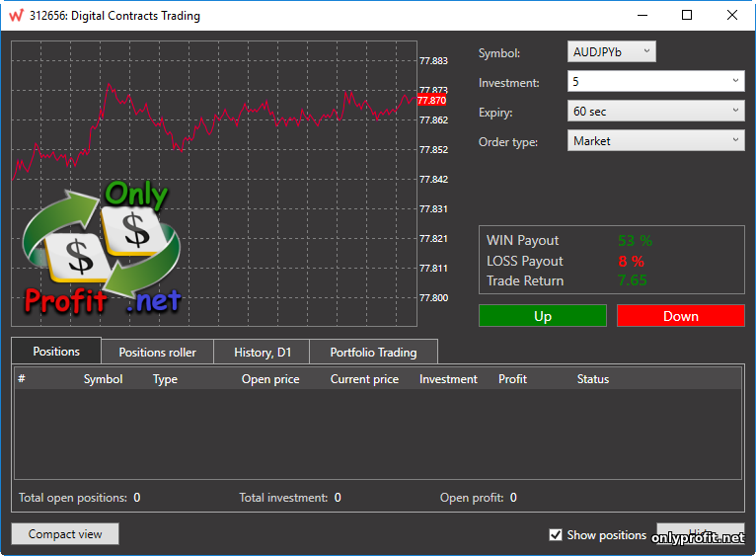Click the red Down button

tap(680, 316)
